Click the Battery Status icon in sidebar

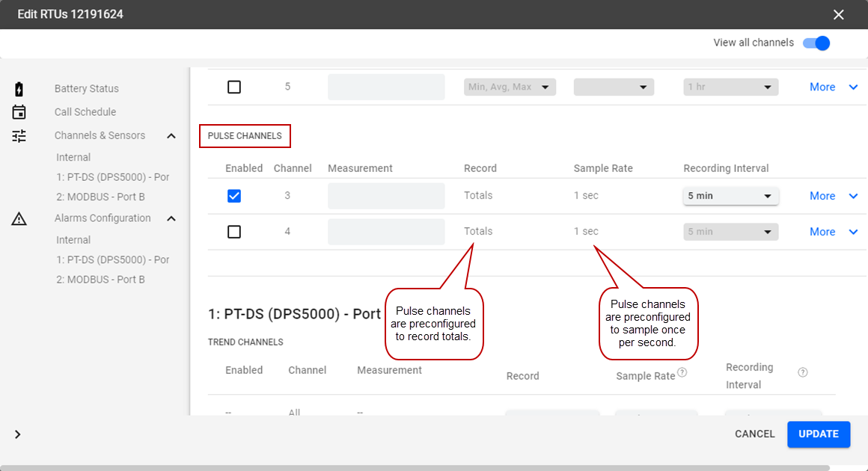[x=19, y=89]
